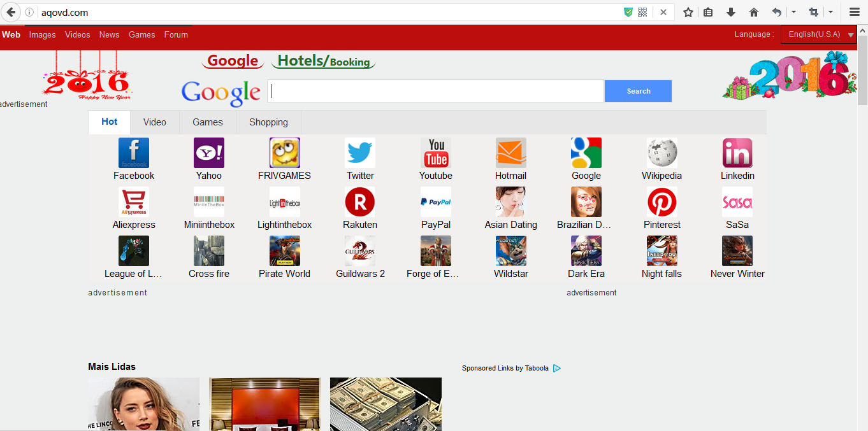Expand the Language dropdown English(U.S.A)
This screenshot has width=868, height=431.
point(818,34)
